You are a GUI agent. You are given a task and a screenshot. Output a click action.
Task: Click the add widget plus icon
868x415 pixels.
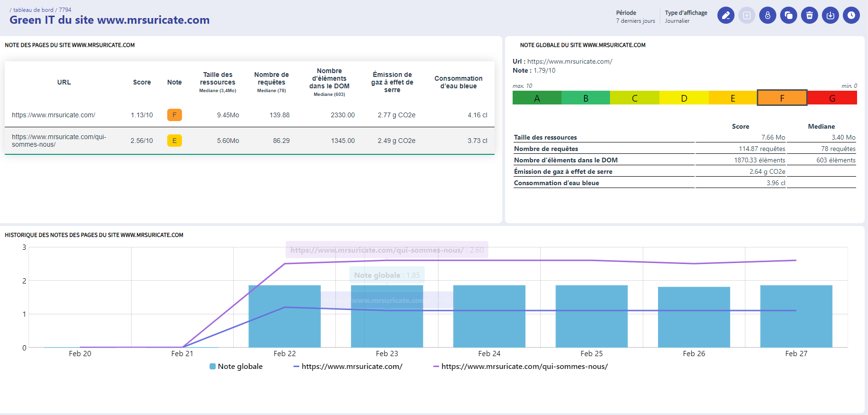point(746,15)
